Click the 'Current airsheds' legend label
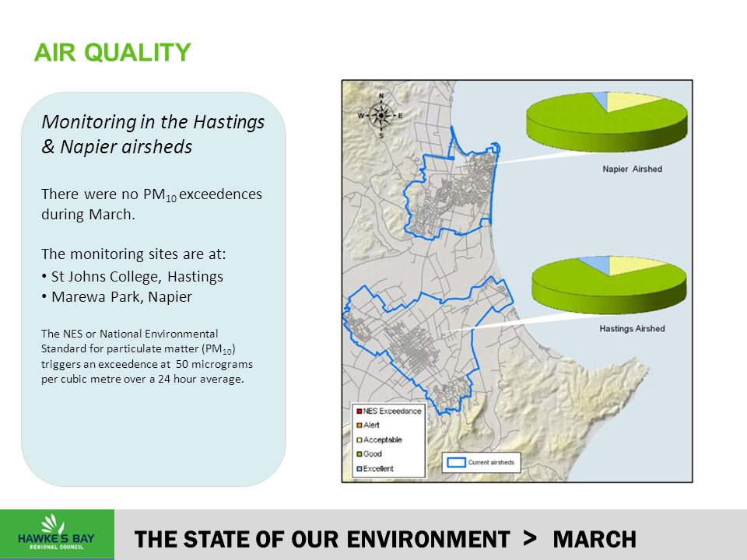Screen dimensions: 747x560 (x=491, y=462)
